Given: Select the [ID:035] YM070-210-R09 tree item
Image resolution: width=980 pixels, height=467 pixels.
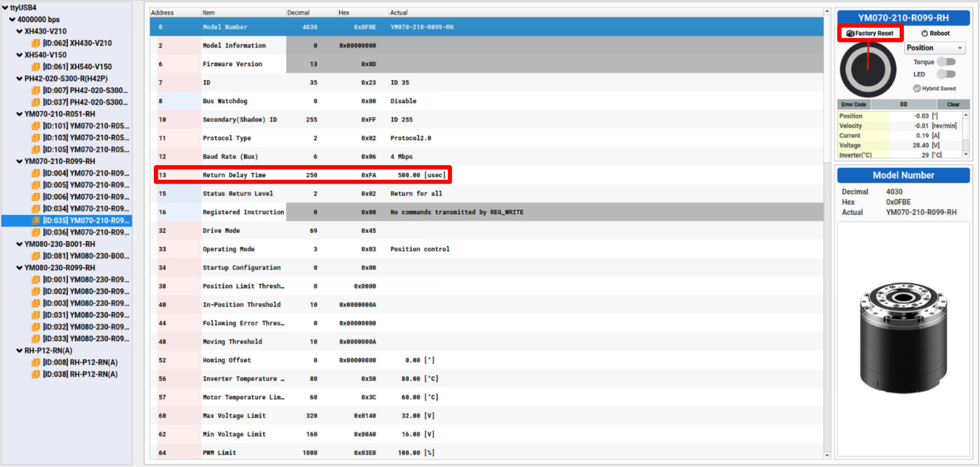Looking at the screenshot, I should (x=67, y=221).
